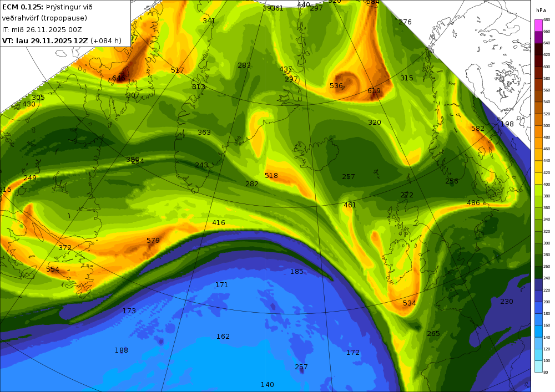Click the map value "554" in the lower left
This screenshot has width=555, height=392.
pyautogui.click(x=53, y=269)
